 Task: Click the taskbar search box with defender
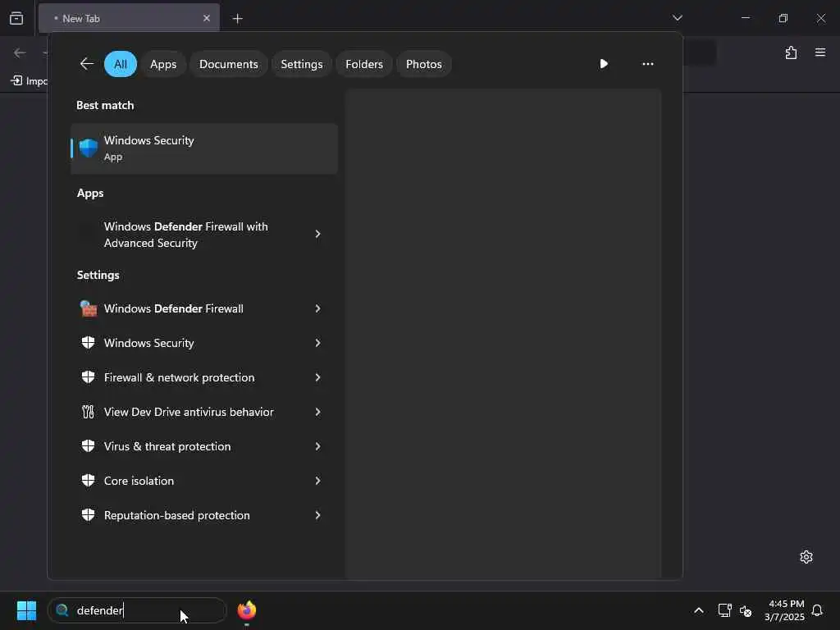point(137,610)
